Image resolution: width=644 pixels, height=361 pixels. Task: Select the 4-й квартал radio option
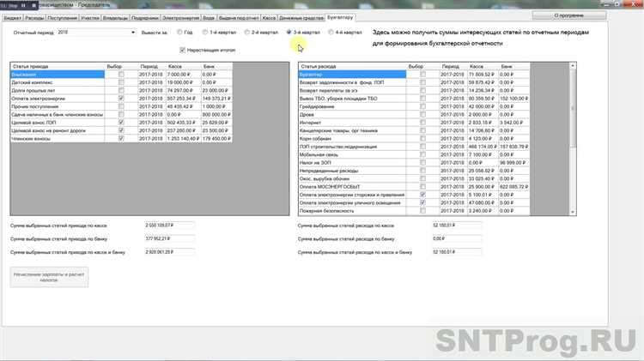tap(331, 33)
